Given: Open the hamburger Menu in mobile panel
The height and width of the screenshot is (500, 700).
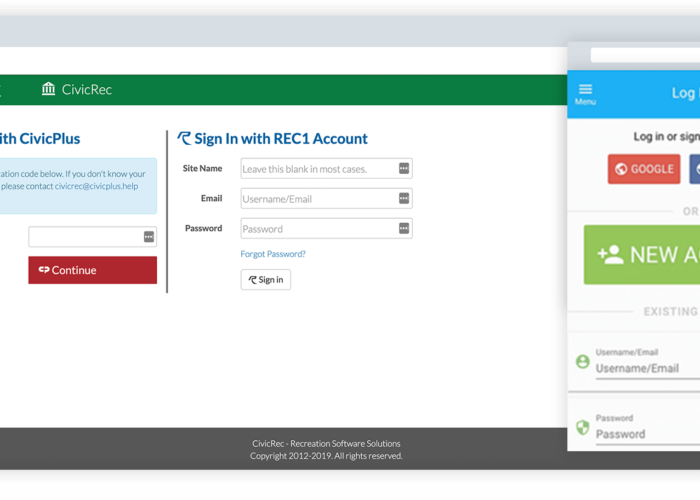Looking at the screenshot, I should [585, 94].
